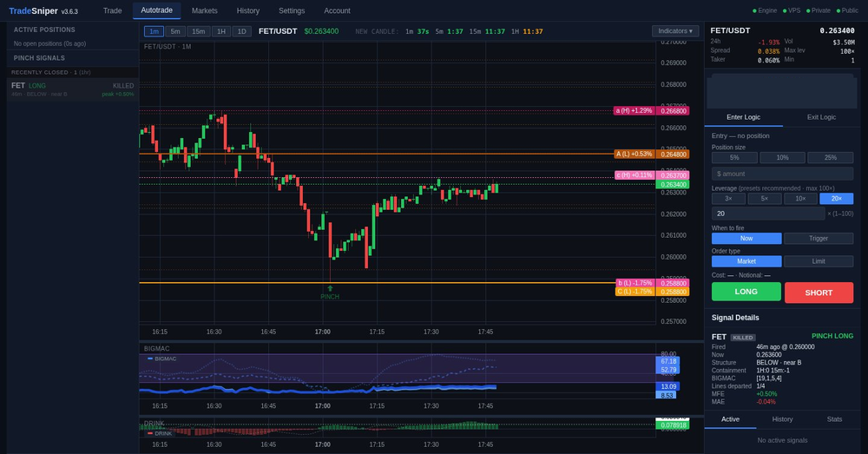The width and height of the screenshot is (868, 454).
Task: Select the 1H chart timeframe
Action: pos(220,31)
